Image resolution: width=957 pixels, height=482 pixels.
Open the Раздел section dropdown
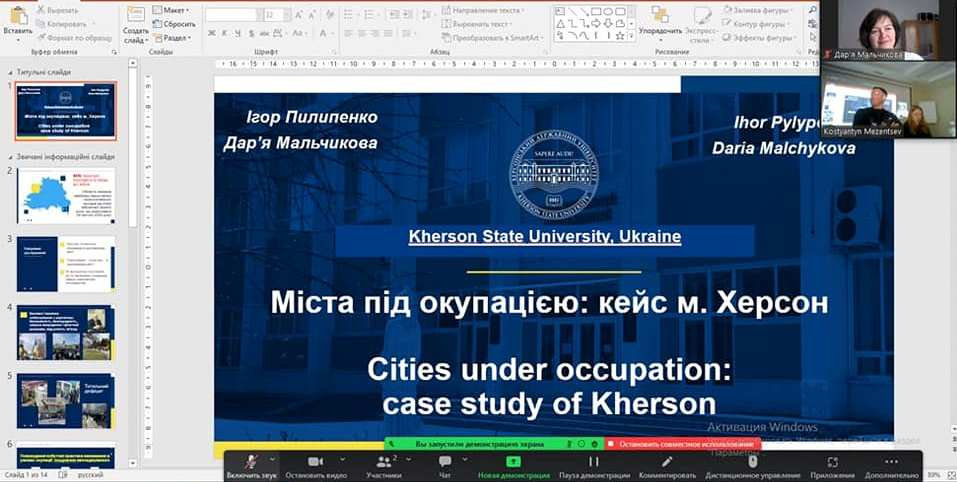point(172,38)
